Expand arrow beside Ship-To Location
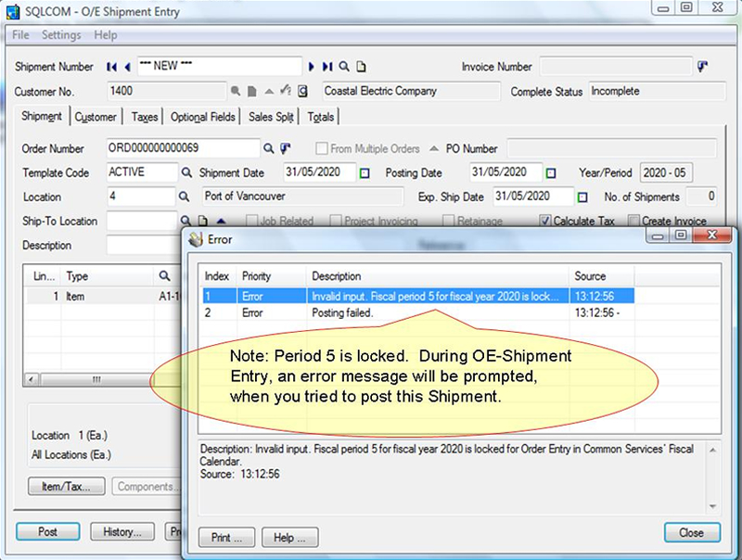 coord(221,221)
